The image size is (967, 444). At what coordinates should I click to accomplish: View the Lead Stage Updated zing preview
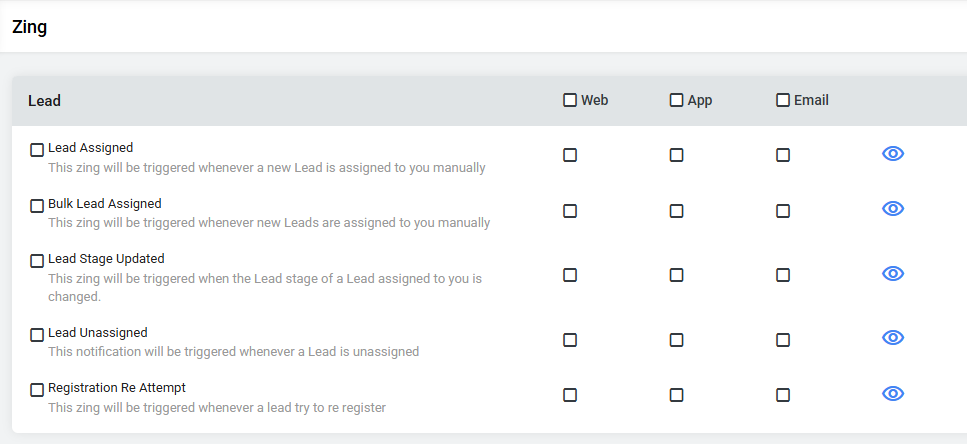point(892,273)
